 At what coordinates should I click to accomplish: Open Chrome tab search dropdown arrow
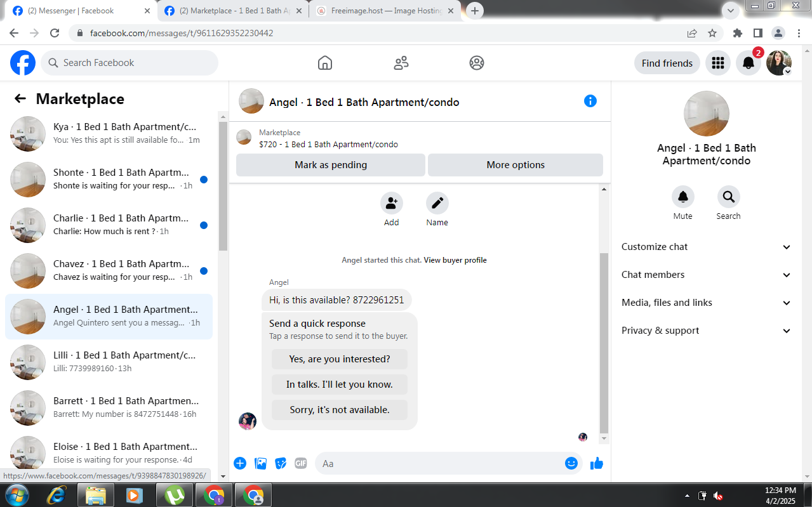(731, 10)
